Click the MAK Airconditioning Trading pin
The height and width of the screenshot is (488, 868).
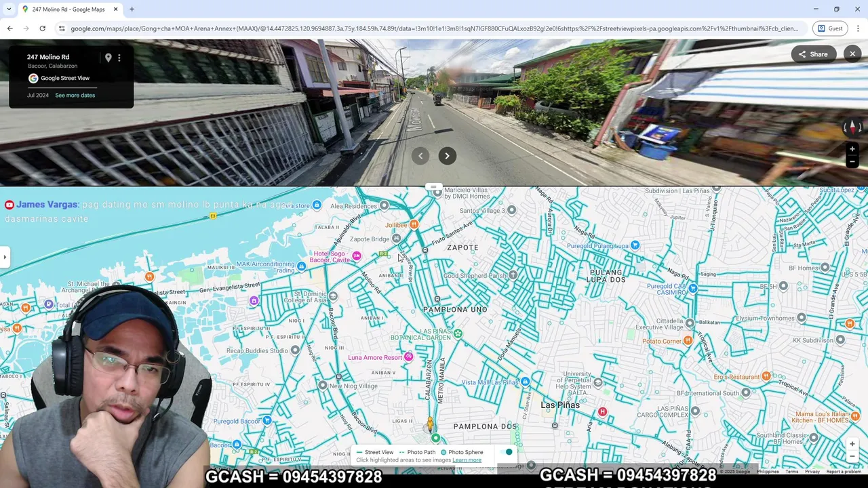click(x=301, y=267)
